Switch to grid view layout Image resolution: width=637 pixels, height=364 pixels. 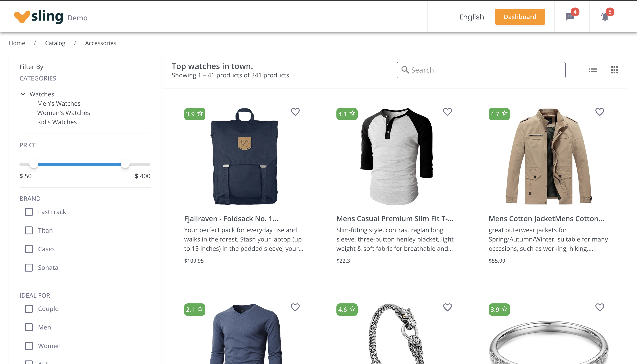[614, 70]
